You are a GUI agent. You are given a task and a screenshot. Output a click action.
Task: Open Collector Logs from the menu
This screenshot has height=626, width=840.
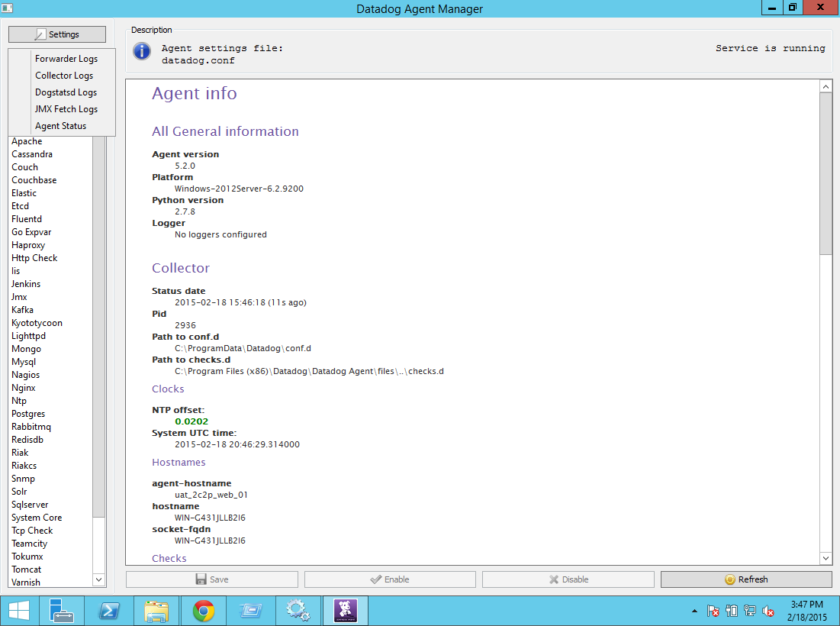[64, 76]
